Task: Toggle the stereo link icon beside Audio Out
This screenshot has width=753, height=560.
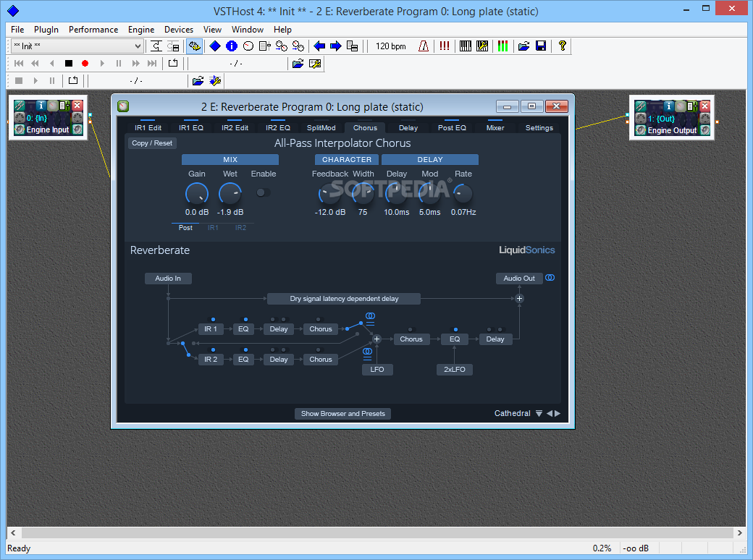Action: 550,278
